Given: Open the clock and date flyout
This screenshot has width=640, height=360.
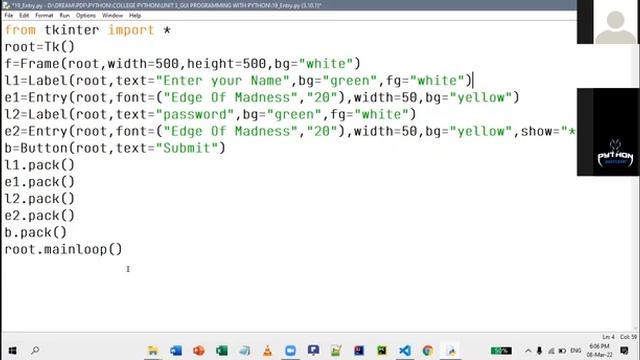Looking at the screenshot, I should pos(599,351).
